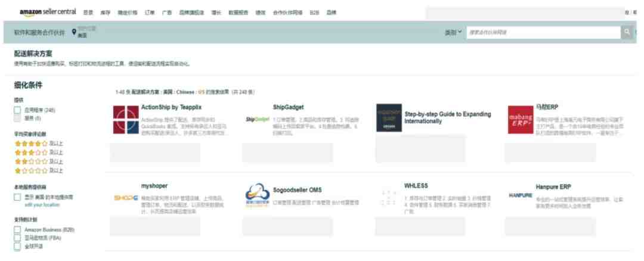Open the Sogoodseller OMS cloud logo
644x261 pixels.
[258, 196]
